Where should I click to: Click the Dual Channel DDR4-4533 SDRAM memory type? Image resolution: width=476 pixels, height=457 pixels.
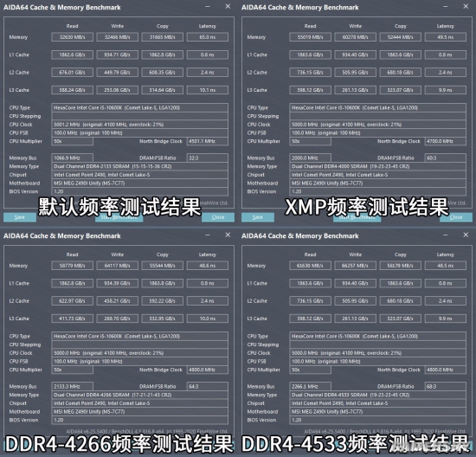tap(378, 395)
